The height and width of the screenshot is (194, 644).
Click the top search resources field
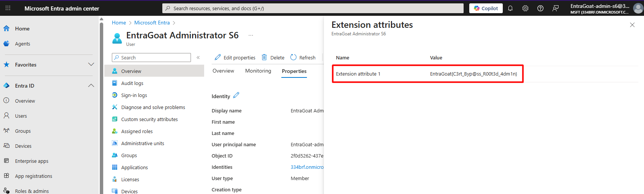click(313, 8)
